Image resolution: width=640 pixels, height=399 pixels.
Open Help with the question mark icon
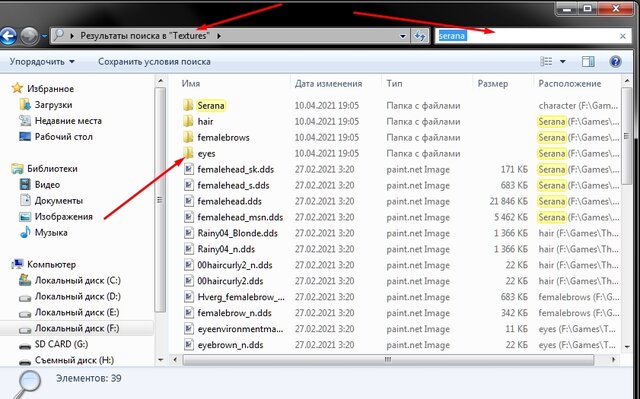pyautogui.click(x=615, y=62)
